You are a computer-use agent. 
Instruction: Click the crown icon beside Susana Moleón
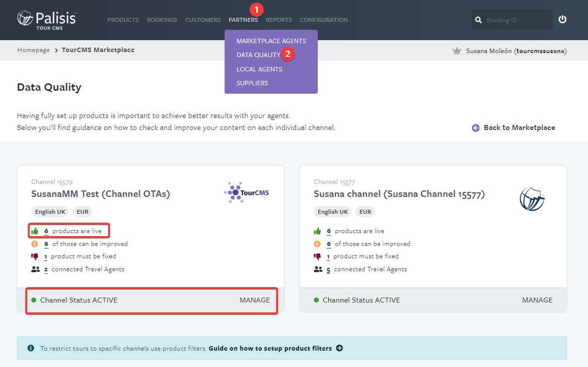pos(457,51)
